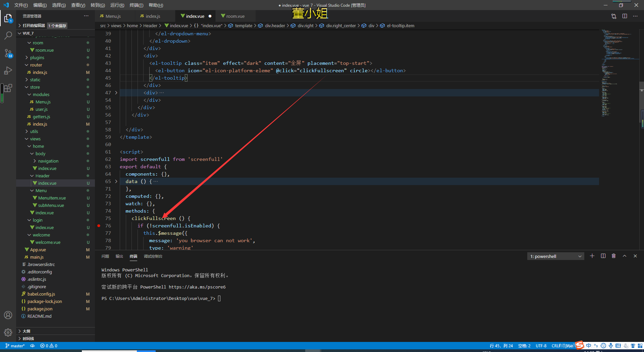This screenshot has height=352, width=644.
Task: Click div.header in the breadcrumb
Action: [x=275, y=26]
